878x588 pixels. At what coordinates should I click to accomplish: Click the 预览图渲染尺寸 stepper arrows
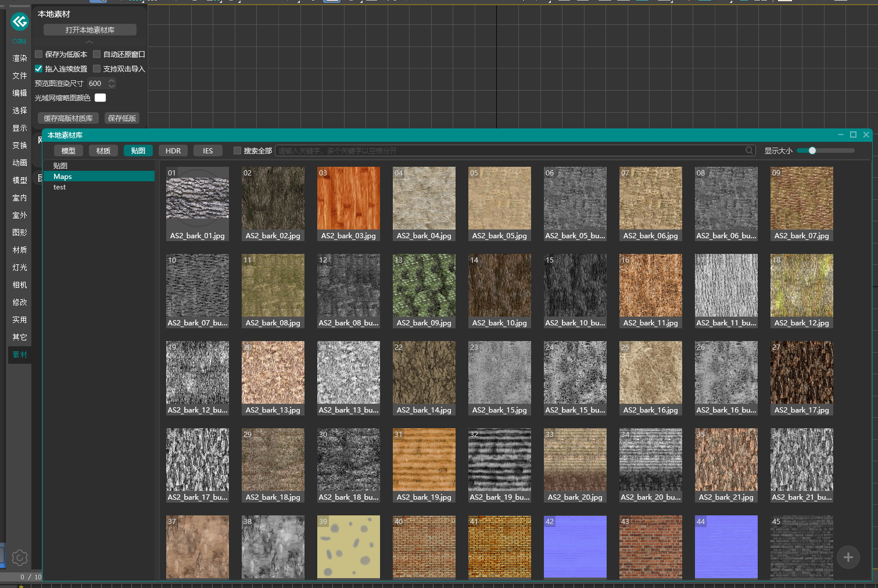(112, 84)
